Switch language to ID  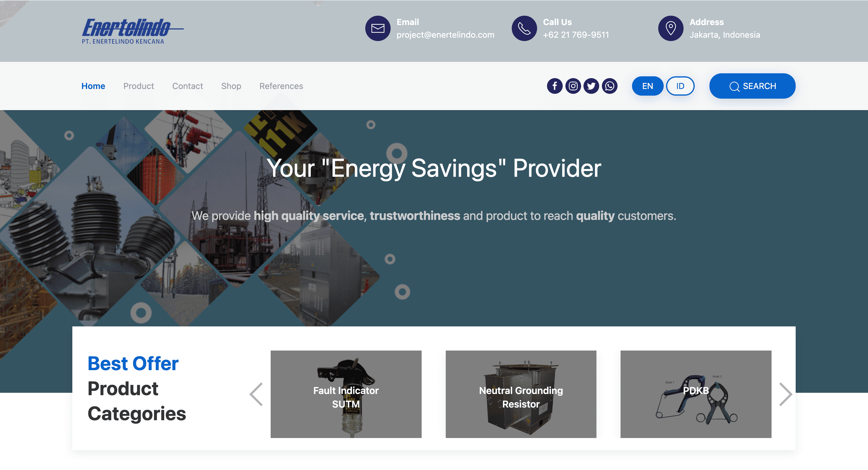pos(680,86)
